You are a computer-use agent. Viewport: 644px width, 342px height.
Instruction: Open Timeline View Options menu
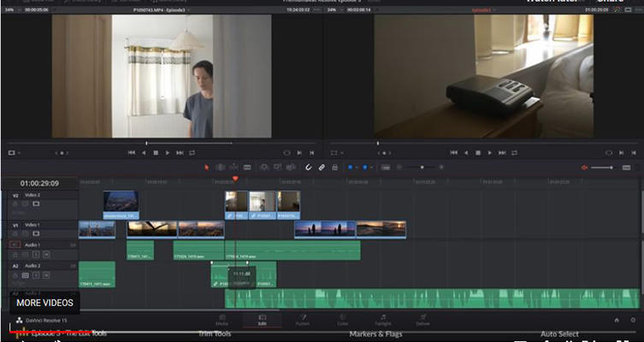pyautogui.click(x=385, y=167)
